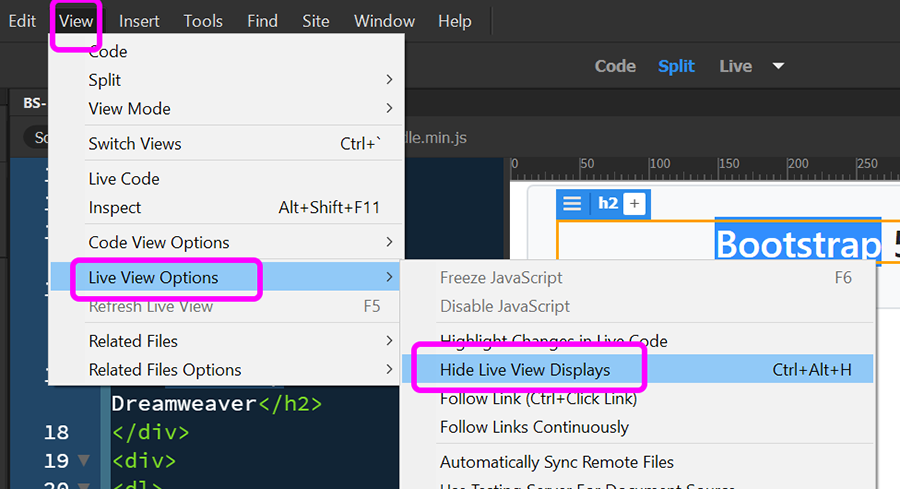Click the horizontal ruler at the 100 mark
Viewport: 900px width, 489px height.
pos(660,164)
